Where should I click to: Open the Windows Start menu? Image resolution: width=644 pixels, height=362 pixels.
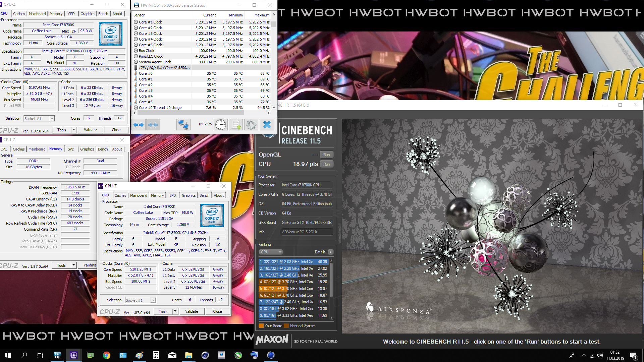pyautogui.click(x=8, y=355)
